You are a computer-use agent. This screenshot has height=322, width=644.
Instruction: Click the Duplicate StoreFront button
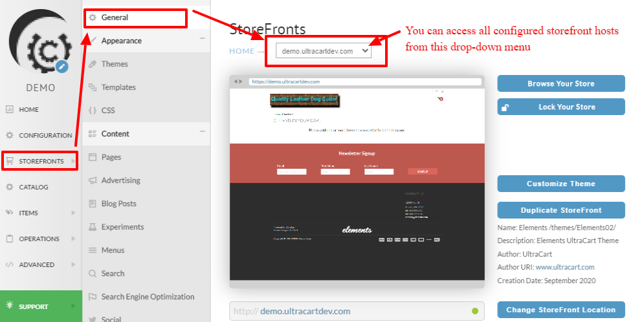pyautogui.click(x=561, y=210)
